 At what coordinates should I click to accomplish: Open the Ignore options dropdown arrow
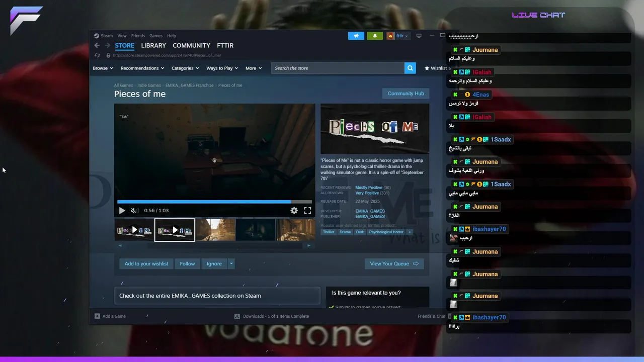click(231, 263)
